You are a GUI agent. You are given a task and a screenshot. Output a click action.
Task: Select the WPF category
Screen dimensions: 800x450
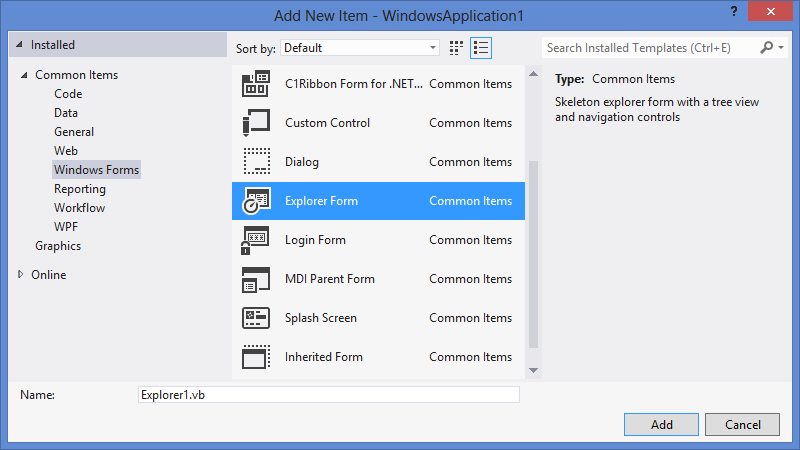(66, 227)
